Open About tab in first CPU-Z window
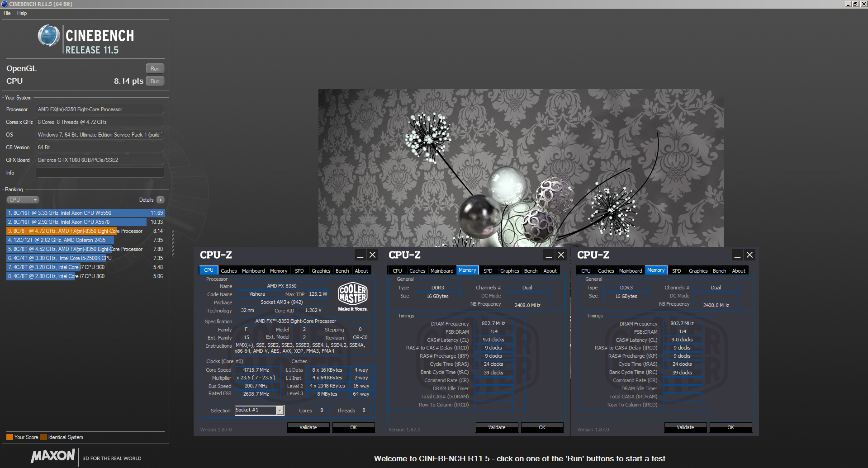Screen dimensions: 868x468 coord(361,271)
